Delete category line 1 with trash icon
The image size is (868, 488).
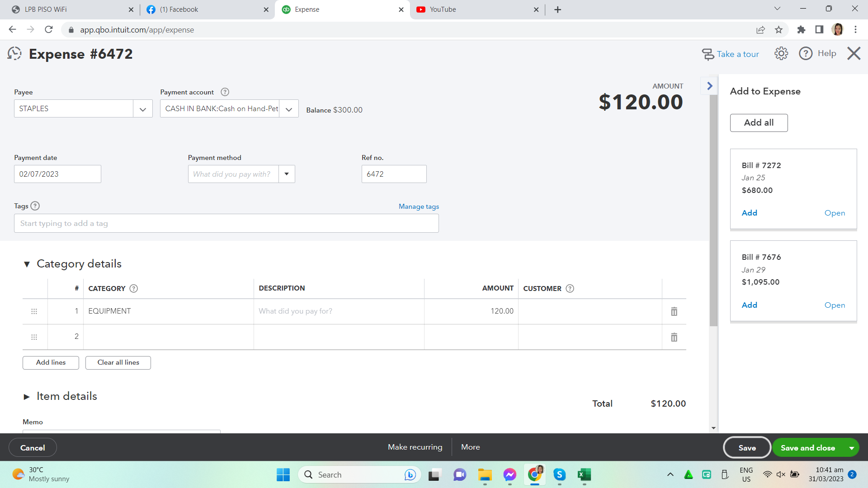674,311
